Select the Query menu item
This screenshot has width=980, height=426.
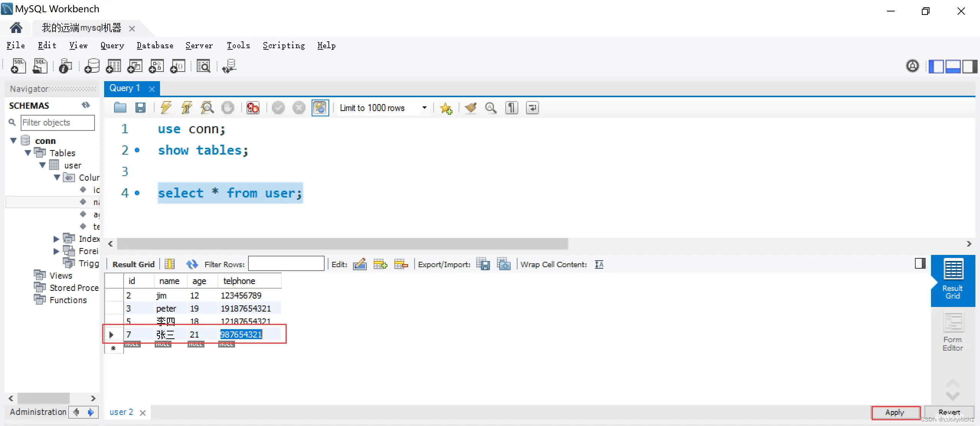pyautogui.click(x=113, y=45)
